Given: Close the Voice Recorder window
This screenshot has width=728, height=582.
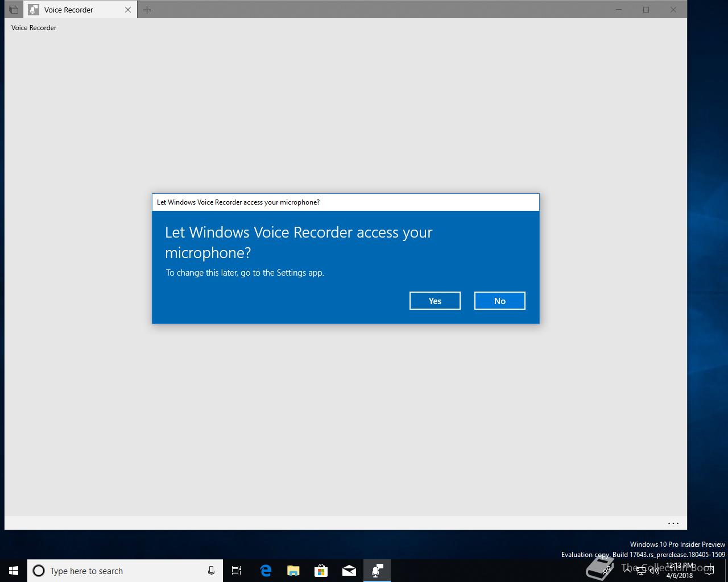Looking at the screenshot, I should click(x=673, y=10).
